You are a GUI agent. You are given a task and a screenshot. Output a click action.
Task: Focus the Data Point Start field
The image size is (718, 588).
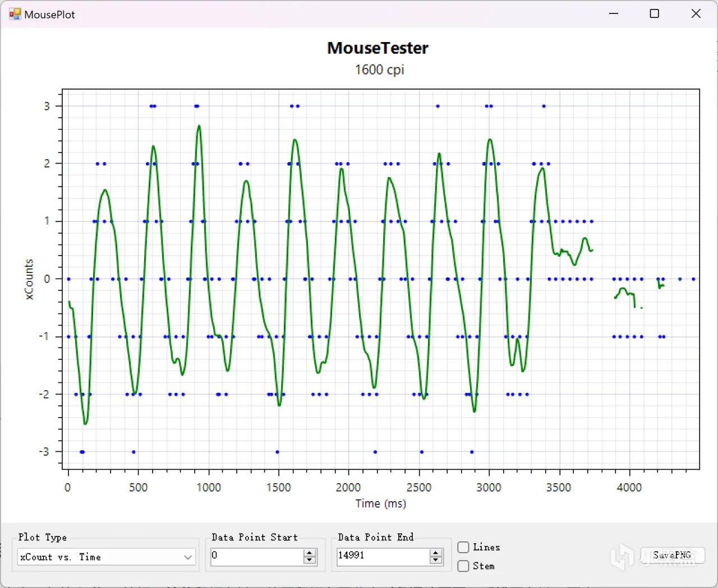pyautogui.click(x=257, y=557)
